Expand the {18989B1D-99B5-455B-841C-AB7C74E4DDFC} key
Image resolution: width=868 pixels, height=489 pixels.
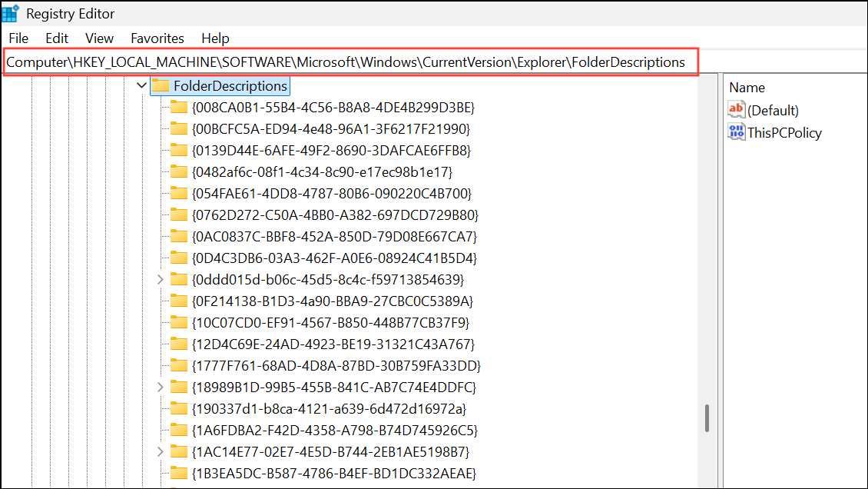click(160, 387)
